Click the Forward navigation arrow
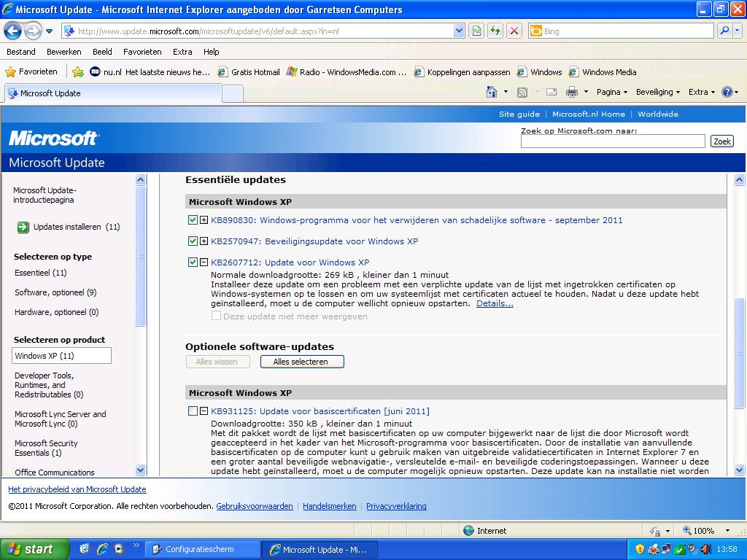 [x=33, y=31]
